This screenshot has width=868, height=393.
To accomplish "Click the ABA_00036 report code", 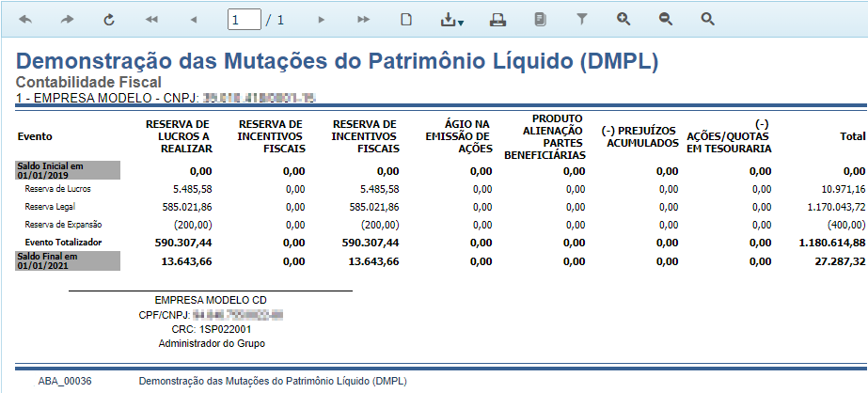I will tap(65, 382).
